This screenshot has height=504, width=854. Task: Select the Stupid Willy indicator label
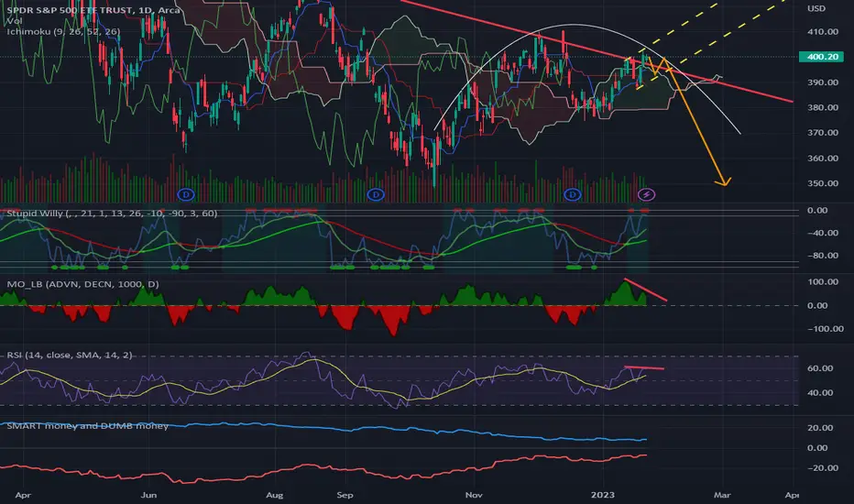(112, 213)
